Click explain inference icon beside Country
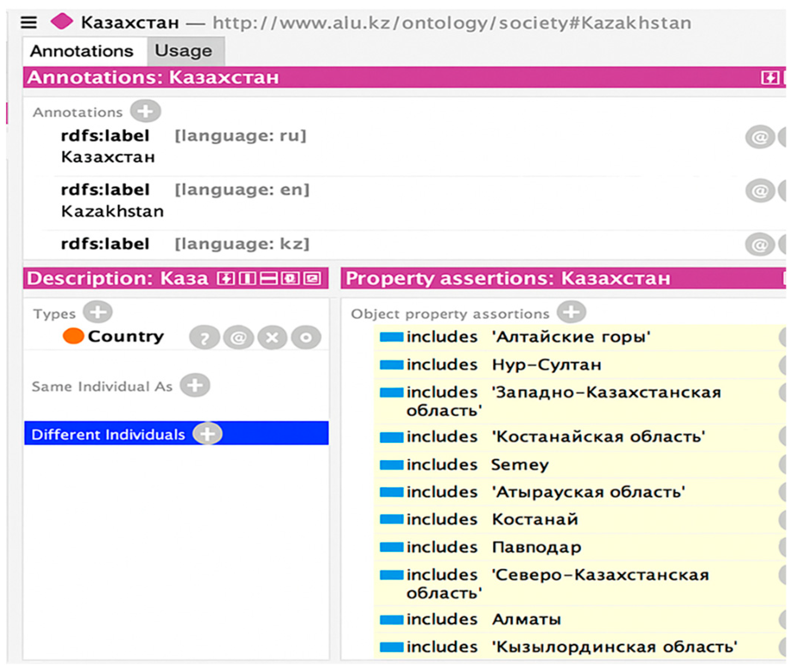The height and width of the screenshot is (672, 794). (x=205, y=337)
